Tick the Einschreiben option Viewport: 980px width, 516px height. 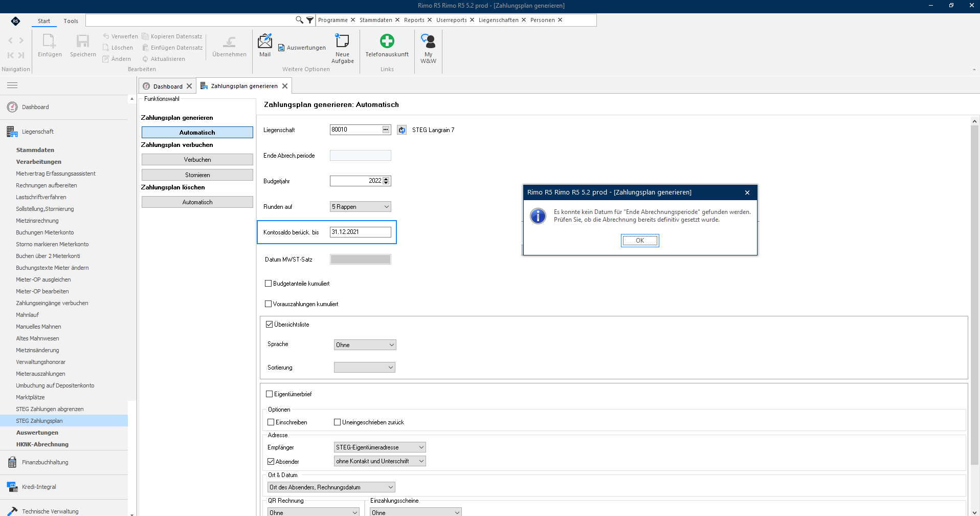271,422
